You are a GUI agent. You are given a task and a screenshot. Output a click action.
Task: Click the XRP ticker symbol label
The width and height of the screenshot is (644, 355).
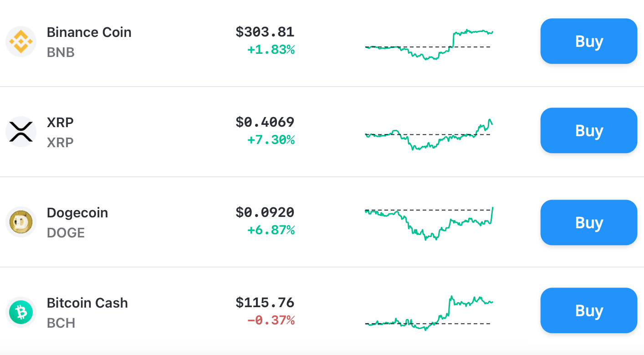(x=60, y=142)
